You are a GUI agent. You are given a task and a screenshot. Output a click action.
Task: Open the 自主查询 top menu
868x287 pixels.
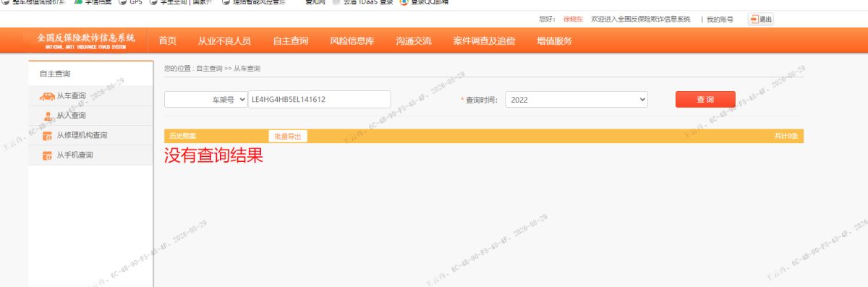tap(291, 41)
